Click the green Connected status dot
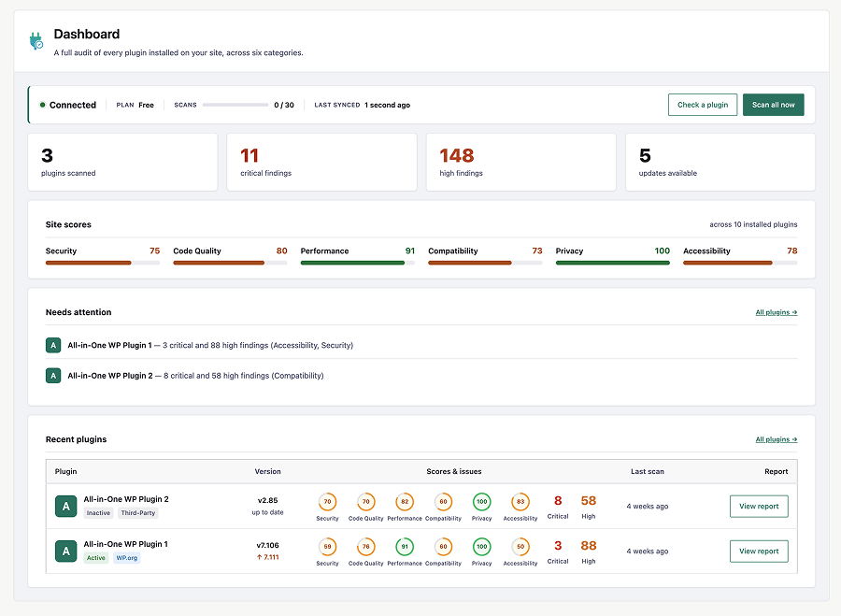 [42, 105]
